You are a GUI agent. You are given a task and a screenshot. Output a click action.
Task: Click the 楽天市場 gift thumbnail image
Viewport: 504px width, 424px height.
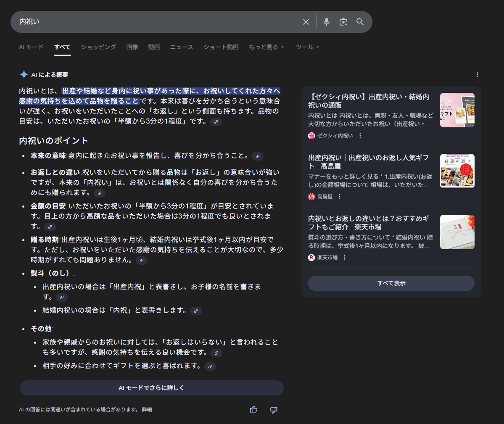457,232
